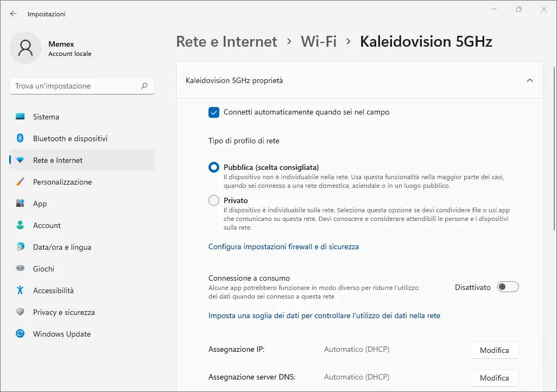Click the Sistema monitor icon

(x=20, y=117)
